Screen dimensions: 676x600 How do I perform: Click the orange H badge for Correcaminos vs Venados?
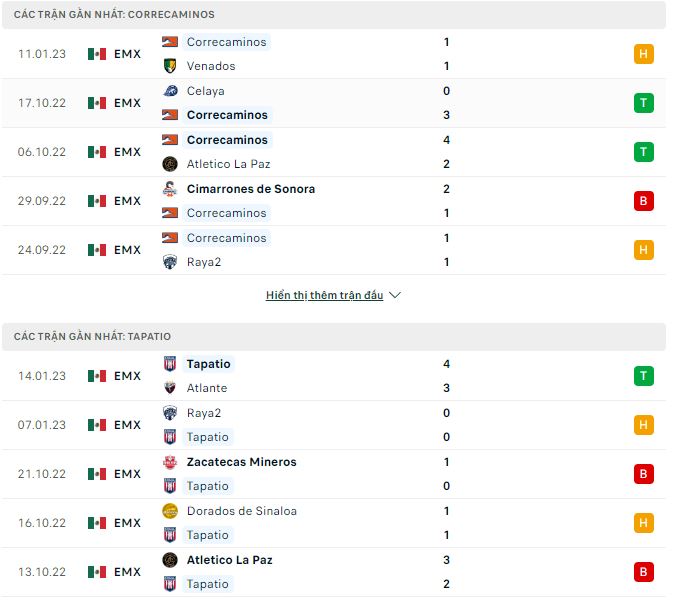pos(643,54)
